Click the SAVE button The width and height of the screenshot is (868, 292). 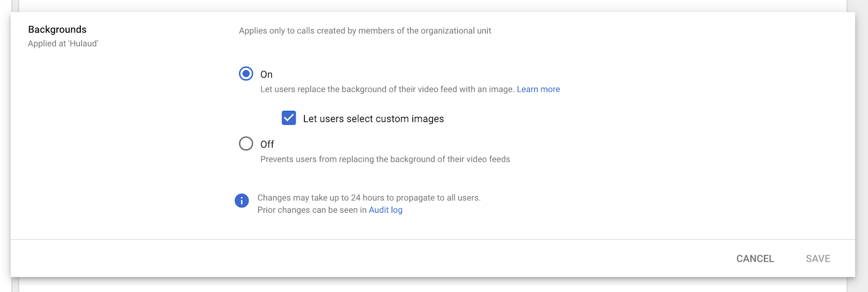[x=818, y=259]
